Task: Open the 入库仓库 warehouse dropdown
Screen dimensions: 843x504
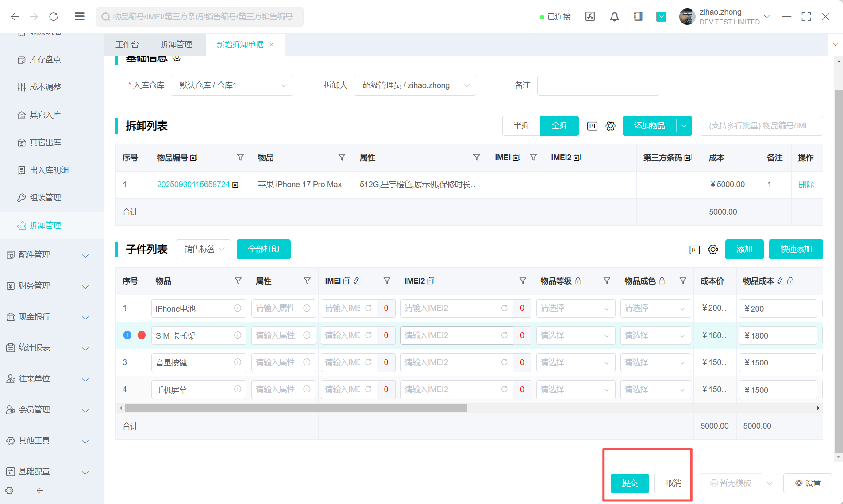Action: click(x=231, y=85)
